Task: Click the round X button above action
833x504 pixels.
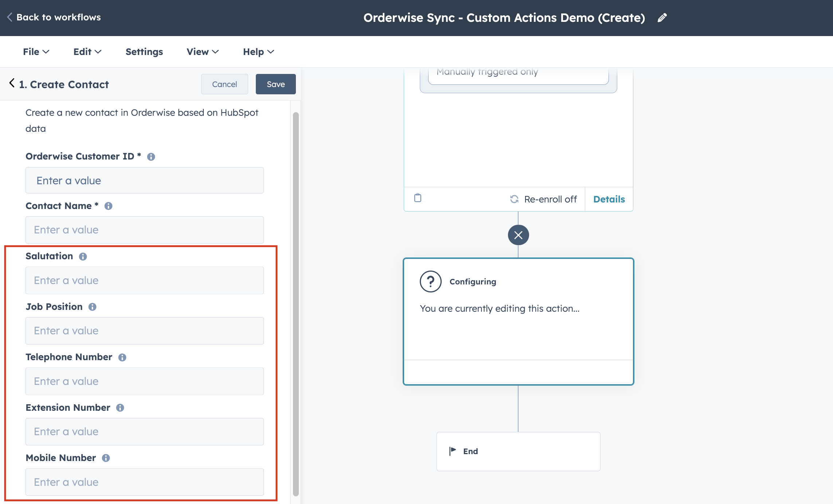Action: coord(518,235)
